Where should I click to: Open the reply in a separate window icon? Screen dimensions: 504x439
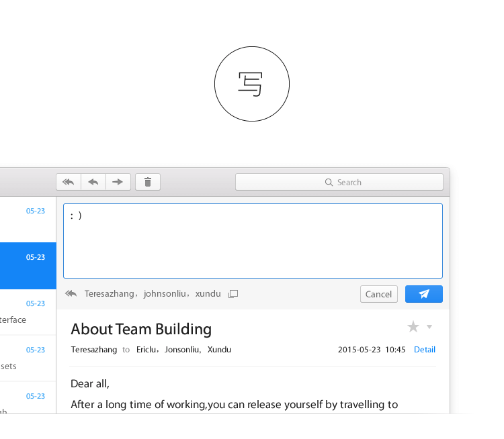tap(233, 294)
